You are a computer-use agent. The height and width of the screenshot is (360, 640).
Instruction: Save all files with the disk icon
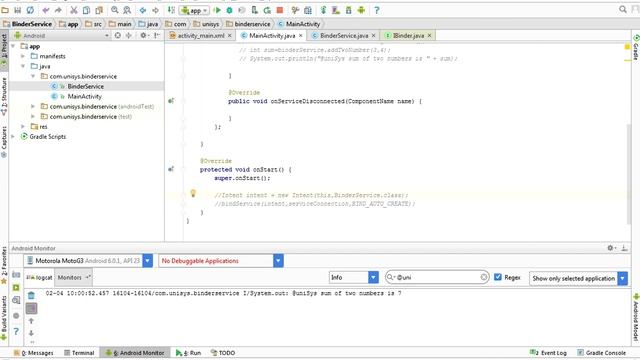(18, 10)
